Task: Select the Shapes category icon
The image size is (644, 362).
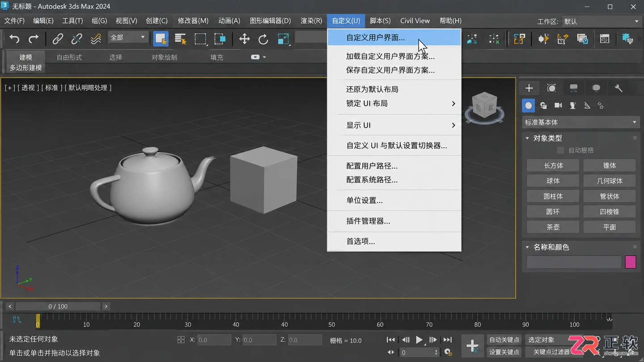Action: pyautogui.click(x=543, y=105)
